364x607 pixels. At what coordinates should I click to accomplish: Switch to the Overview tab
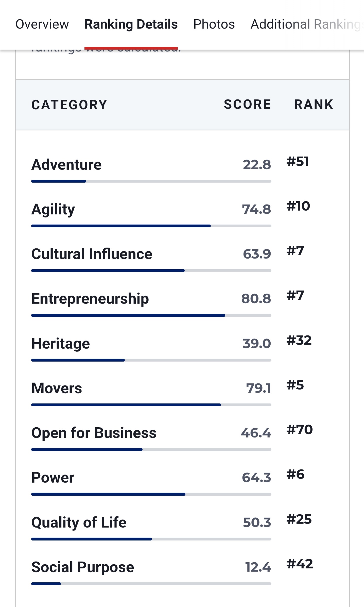[42, 24]
